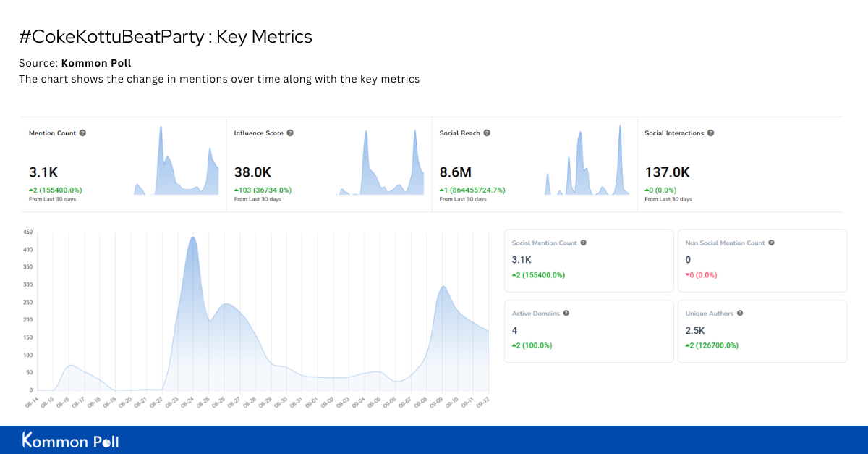Click the Kommon Poll footer logo

tap(70, 440)
